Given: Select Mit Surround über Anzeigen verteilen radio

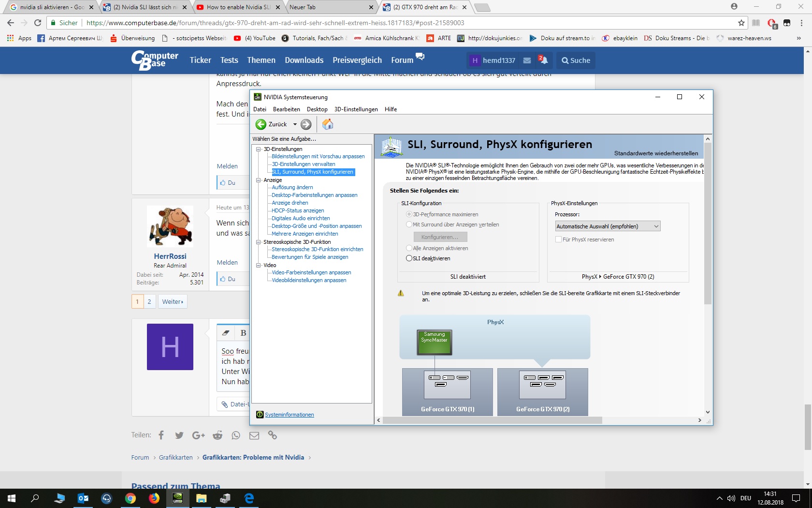Looking at the screenshot, I should (x=409, y=224).
